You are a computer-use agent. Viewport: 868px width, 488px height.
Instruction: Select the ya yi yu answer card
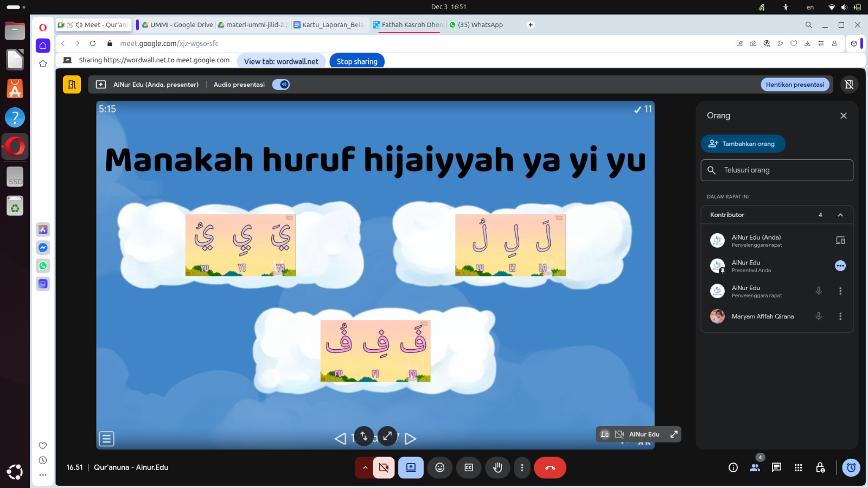(x=240, y=245)
